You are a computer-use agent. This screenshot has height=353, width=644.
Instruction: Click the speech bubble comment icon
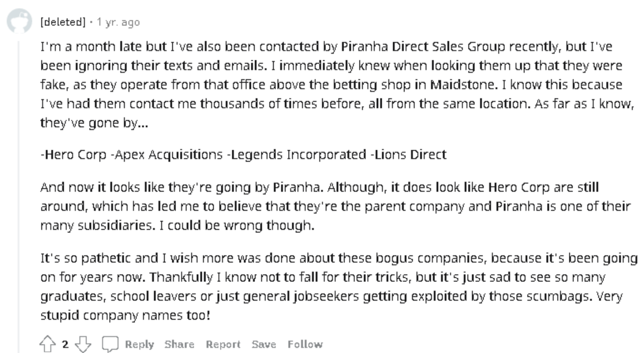[110, 344]
